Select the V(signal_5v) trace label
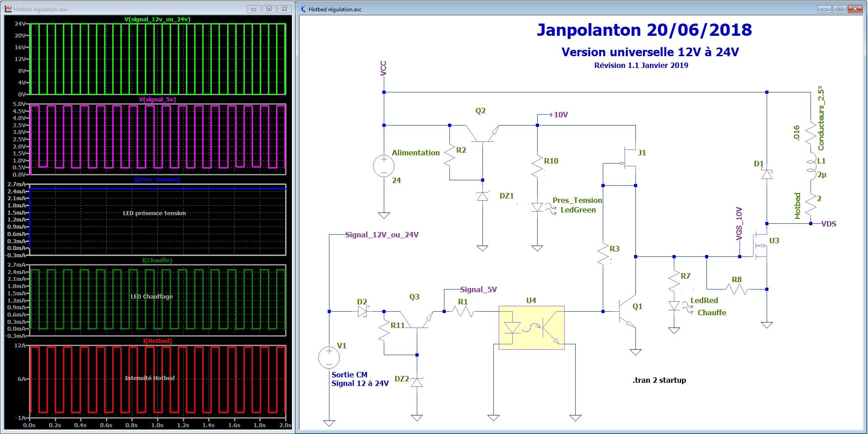 click(x=157, y=99)
